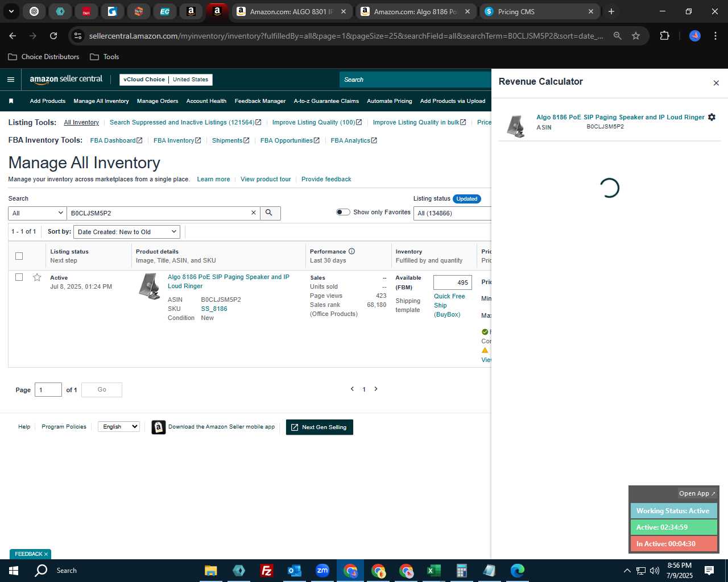
Task: Click Next Gen Selling button
Action: tap(320, 427)
